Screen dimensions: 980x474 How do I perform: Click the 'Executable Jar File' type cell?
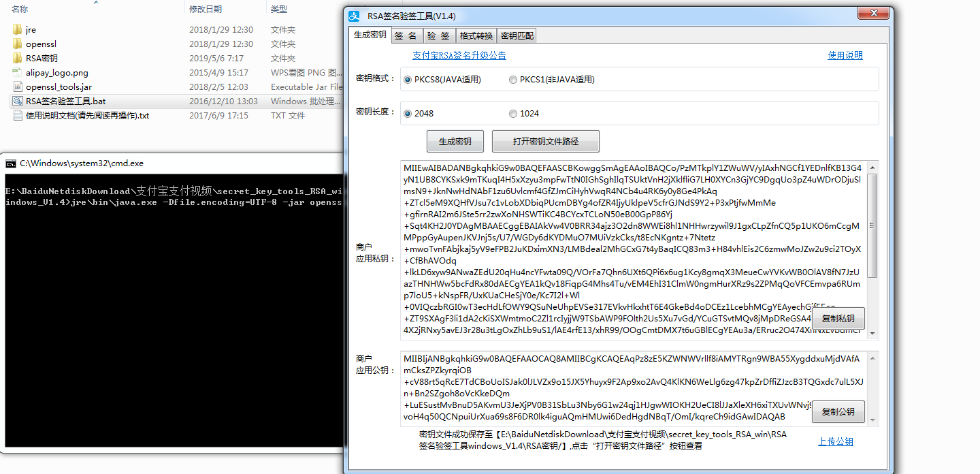(306, 87)
